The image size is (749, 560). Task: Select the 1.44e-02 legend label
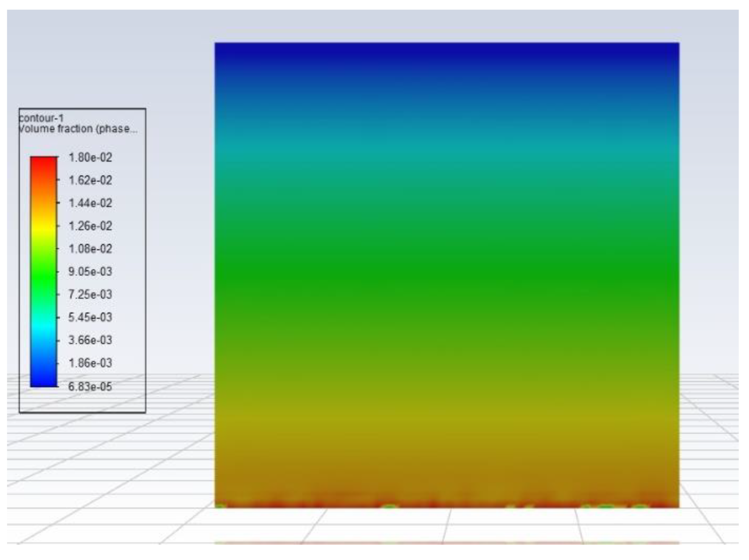(x=90, y=203)
